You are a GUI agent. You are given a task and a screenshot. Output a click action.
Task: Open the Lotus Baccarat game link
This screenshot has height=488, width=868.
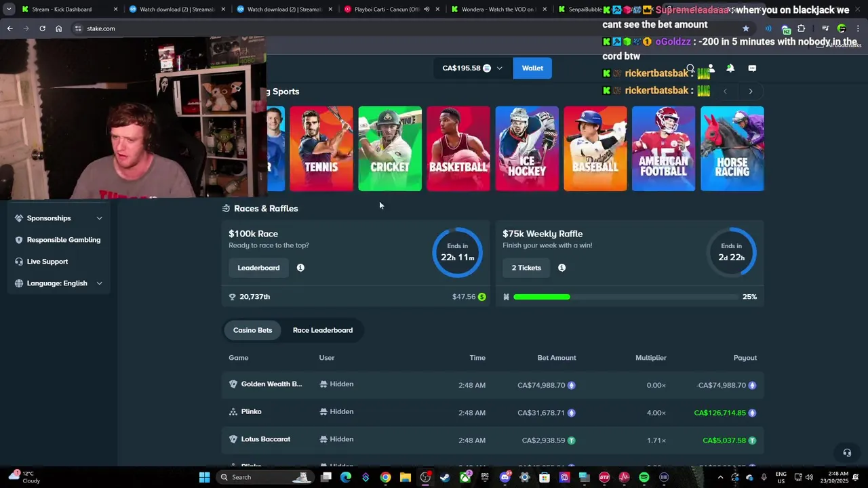tap(265, 439)
